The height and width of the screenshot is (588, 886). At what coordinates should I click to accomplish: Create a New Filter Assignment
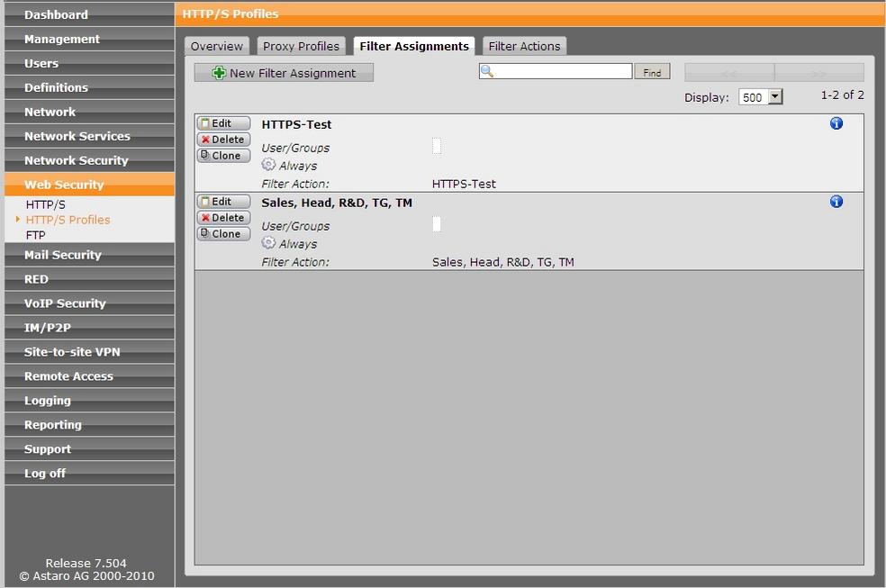pos(284,73)
